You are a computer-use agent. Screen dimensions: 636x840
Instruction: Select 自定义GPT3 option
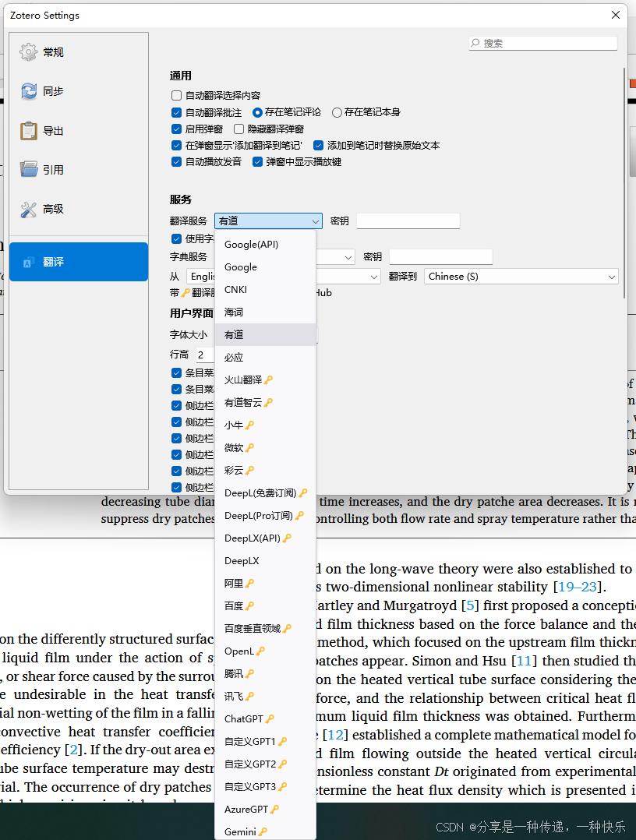tap(265, 786)
